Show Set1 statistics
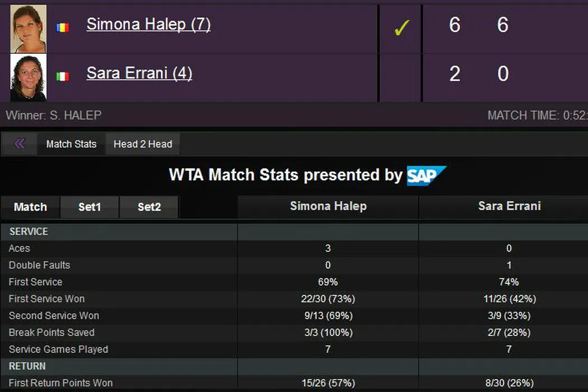588x392 pixels. [90, 207]
